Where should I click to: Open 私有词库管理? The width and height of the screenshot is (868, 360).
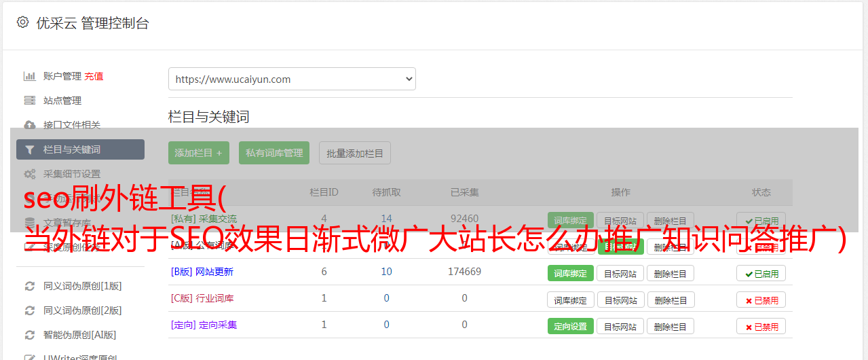coord(274,153)
